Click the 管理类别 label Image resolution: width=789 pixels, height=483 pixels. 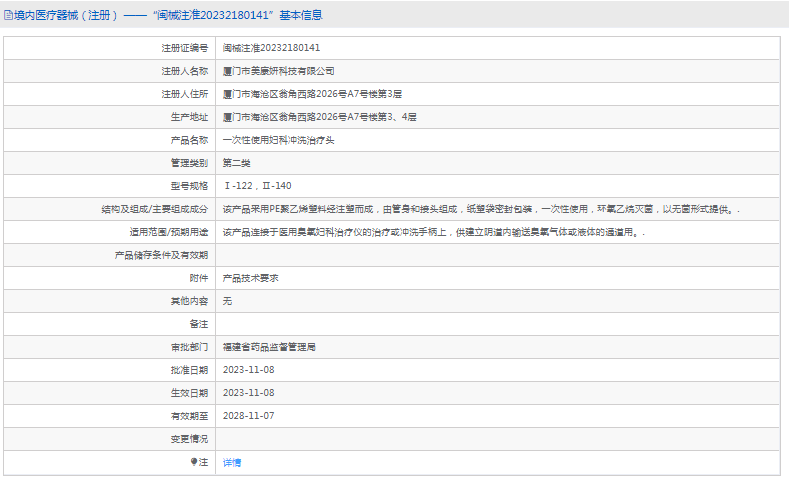(x=189, y=163)
